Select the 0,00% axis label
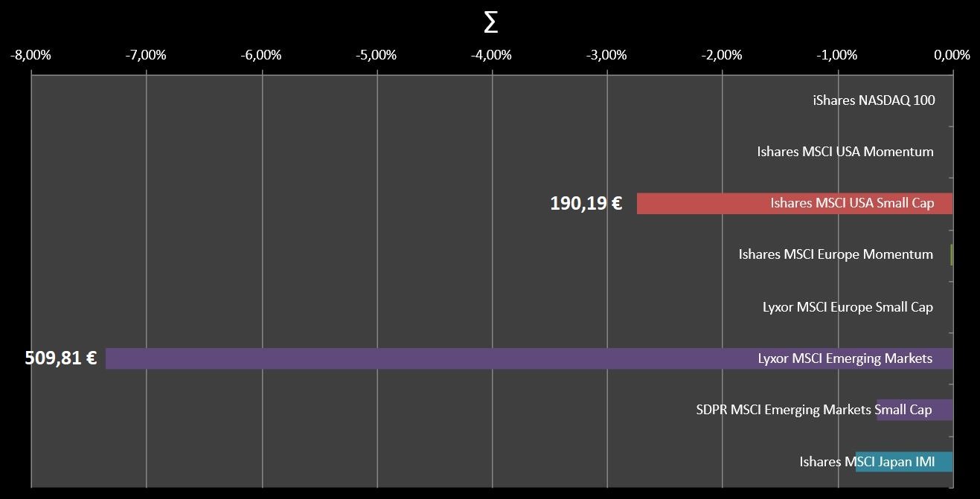 (x=953, y=55)
